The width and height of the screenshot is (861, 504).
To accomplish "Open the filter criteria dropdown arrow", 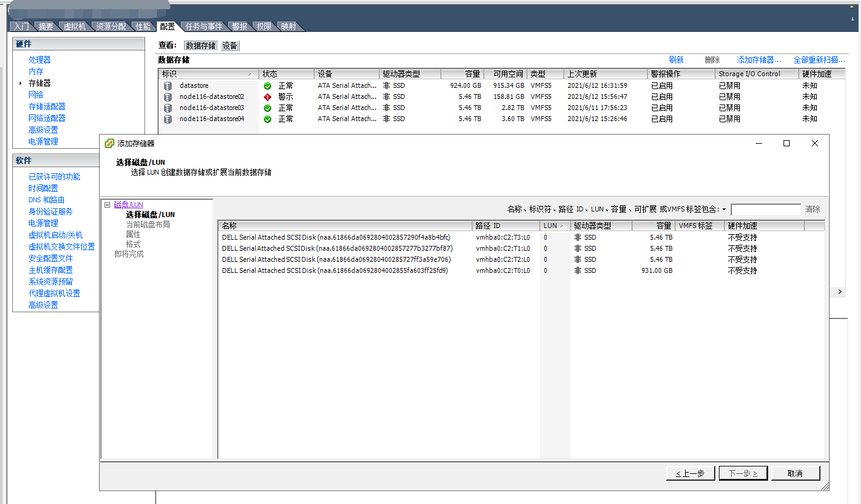I will coord(724,210).
